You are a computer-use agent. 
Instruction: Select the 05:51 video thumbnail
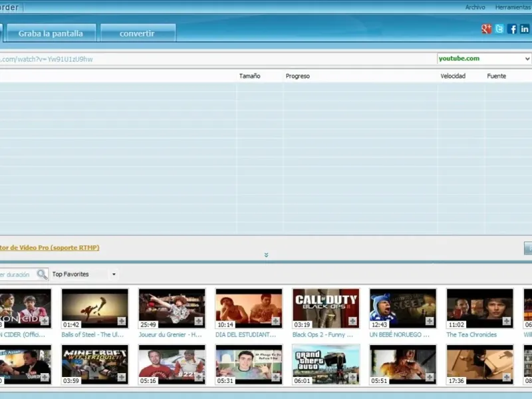[403, 364]
